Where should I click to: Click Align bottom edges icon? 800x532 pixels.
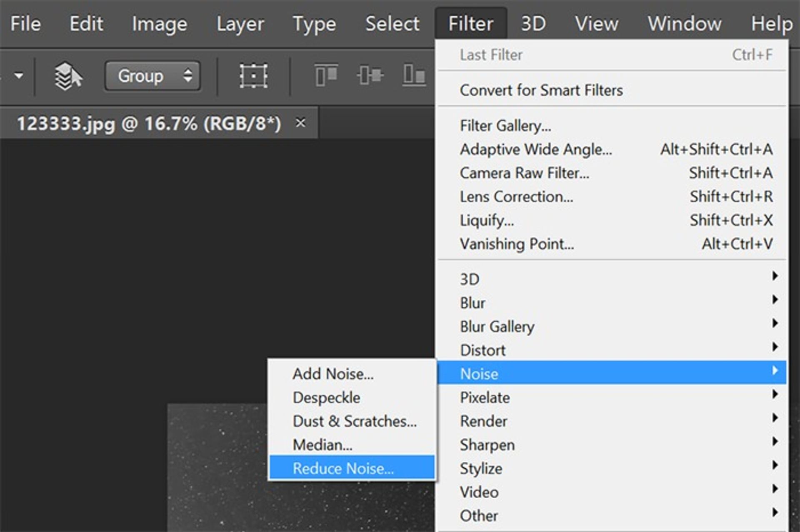tap(414, 75)
